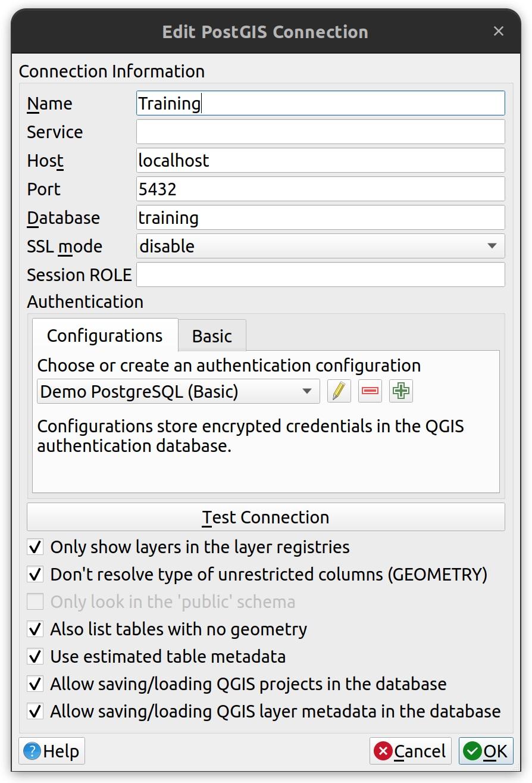Toggle Use estimated table metadata checkbox
The height and width of the screenshot is (783, 532).
point(36,656)
